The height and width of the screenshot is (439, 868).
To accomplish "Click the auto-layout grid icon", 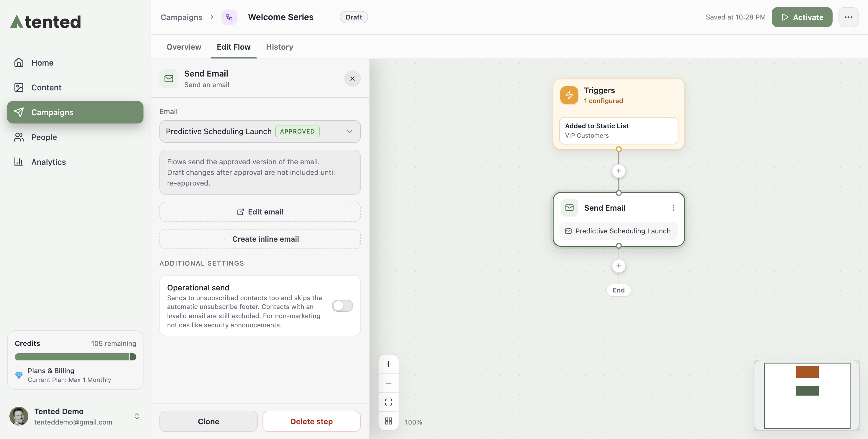I will (x=388, y=421).
